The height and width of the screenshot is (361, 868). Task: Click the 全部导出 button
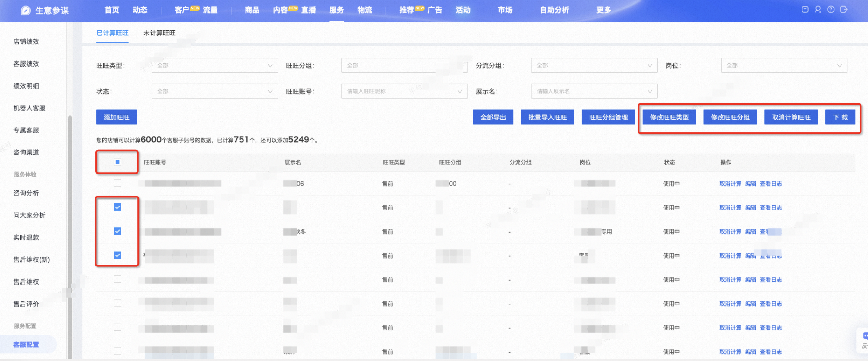[493, 117]
